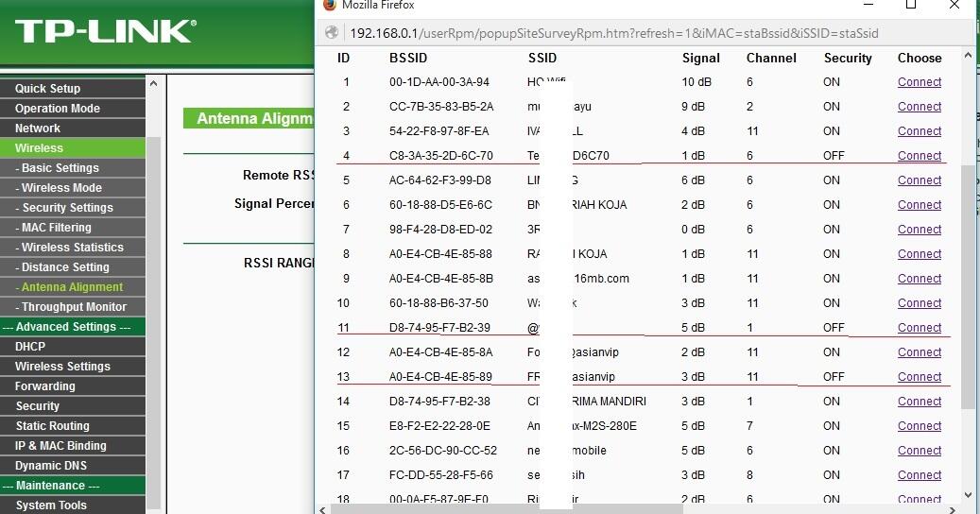This screenshot has height=514, width=980.
Task: Click BSSID cell 00-1D-AA-00-3A-94
Action: click(x=438, y=82)
